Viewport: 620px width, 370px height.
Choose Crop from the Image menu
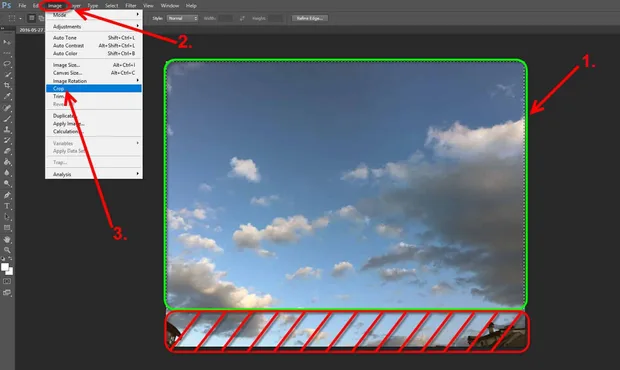[93, 89]
